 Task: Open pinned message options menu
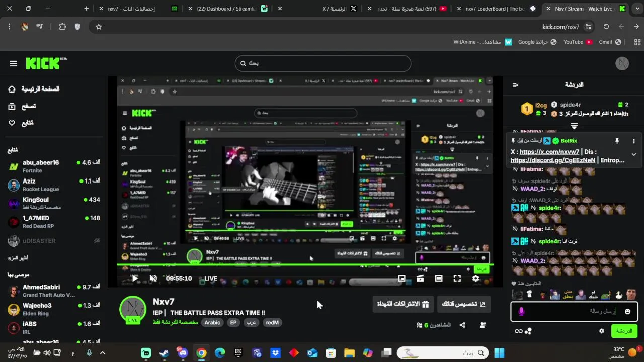(634, 141)
